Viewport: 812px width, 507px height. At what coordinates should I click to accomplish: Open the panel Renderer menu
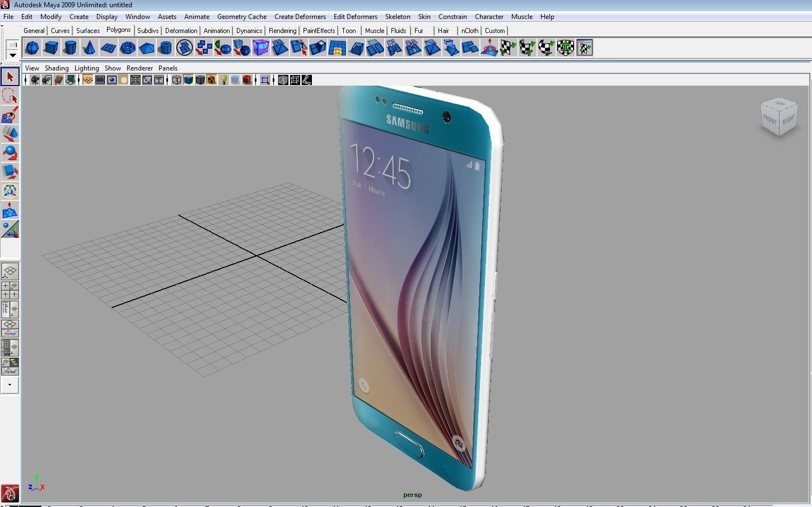(139, 68)
